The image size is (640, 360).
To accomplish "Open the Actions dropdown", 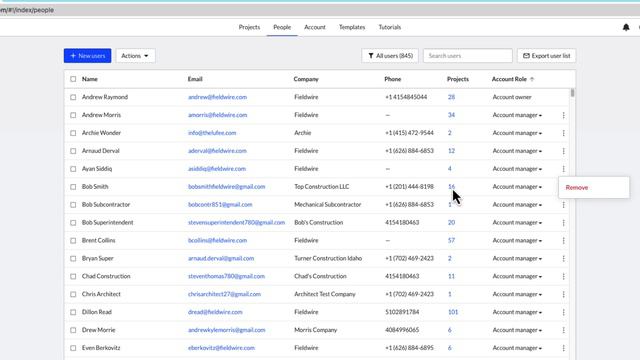I will [135, 56].
